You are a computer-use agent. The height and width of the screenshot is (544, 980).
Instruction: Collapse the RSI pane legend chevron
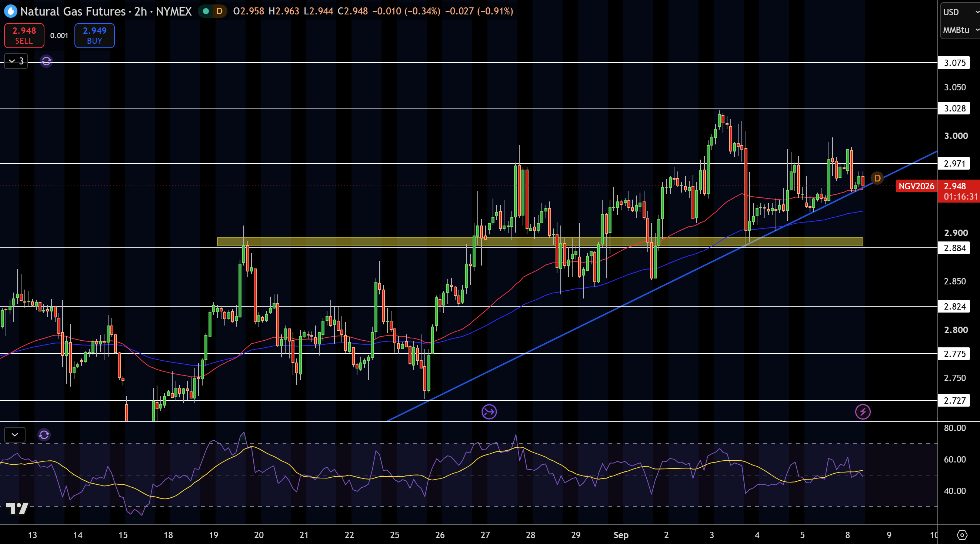coord(15,434)
